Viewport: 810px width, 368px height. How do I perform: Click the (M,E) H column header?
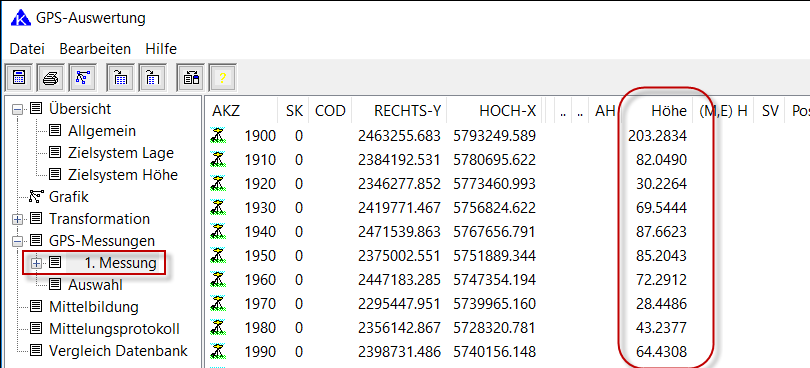(723, 111)
